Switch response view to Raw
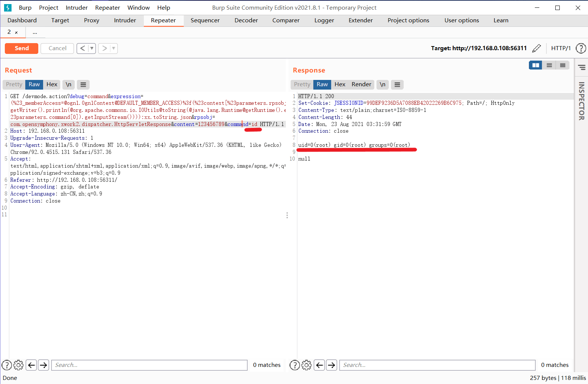Screen dimensions: 588x384 click(322, 85)
